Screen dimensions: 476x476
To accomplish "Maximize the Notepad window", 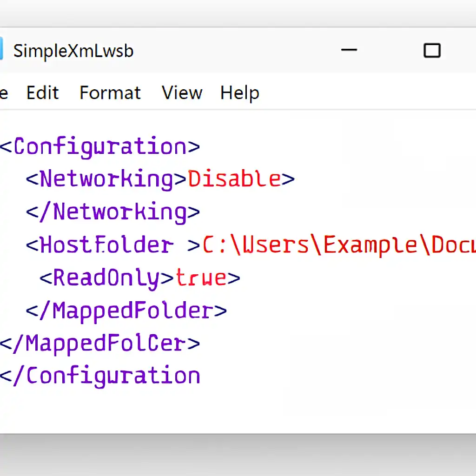I will click(x=432, y=50).
